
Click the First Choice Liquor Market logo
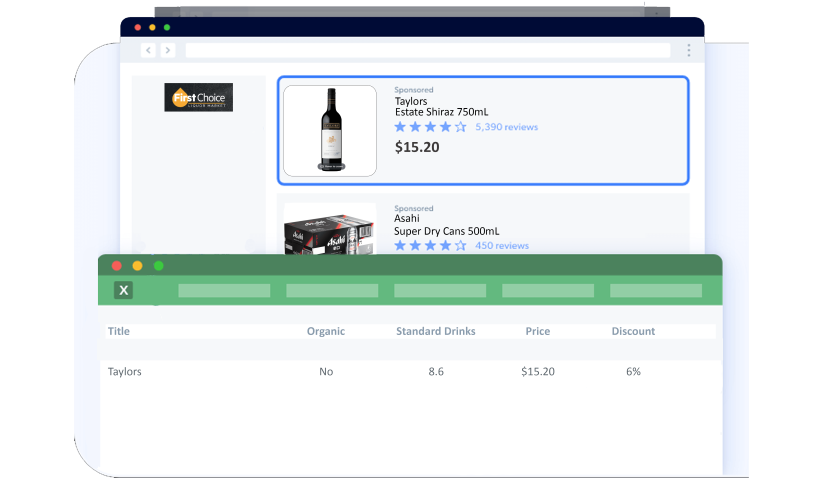(x=198, y=97)
